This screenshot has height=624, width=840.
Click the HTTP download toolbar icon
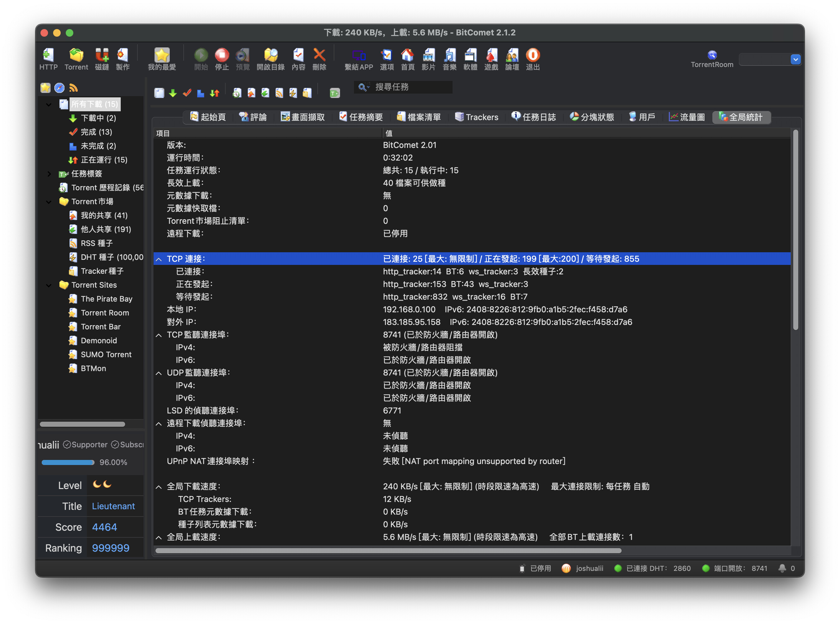click(48, 59)
